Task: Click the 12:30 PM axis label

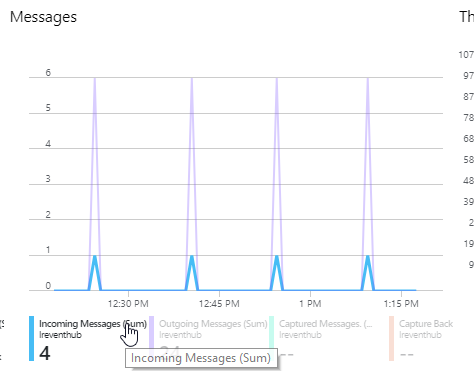Action: tap(128, 304)
